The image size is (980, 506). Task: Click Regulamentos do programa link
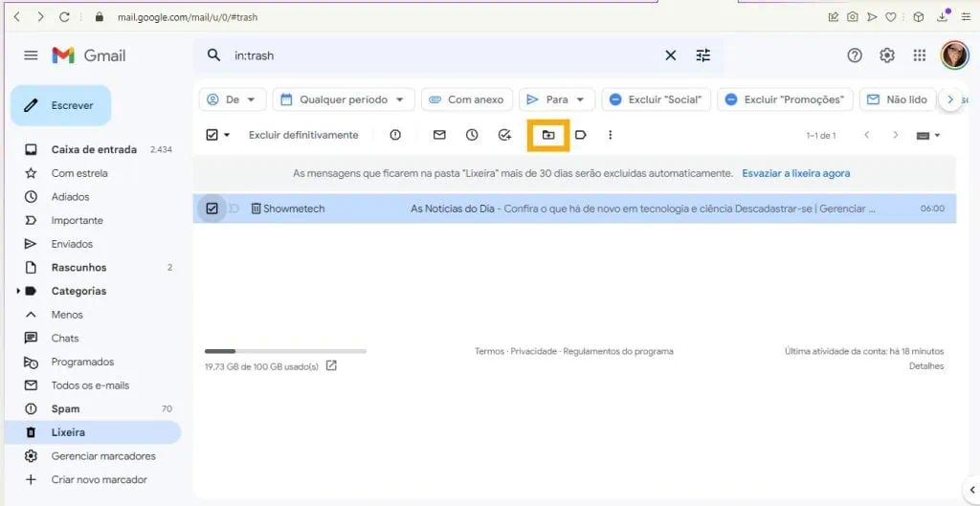coord(618,352)
